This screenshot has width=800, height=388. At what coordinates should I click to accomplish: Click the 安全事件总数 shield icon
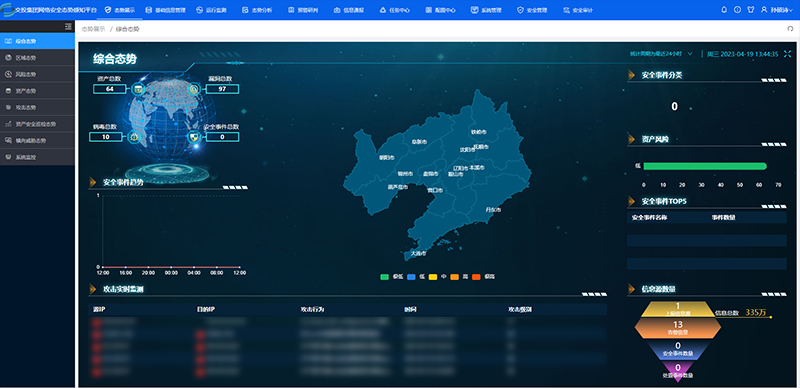point(194,137)
